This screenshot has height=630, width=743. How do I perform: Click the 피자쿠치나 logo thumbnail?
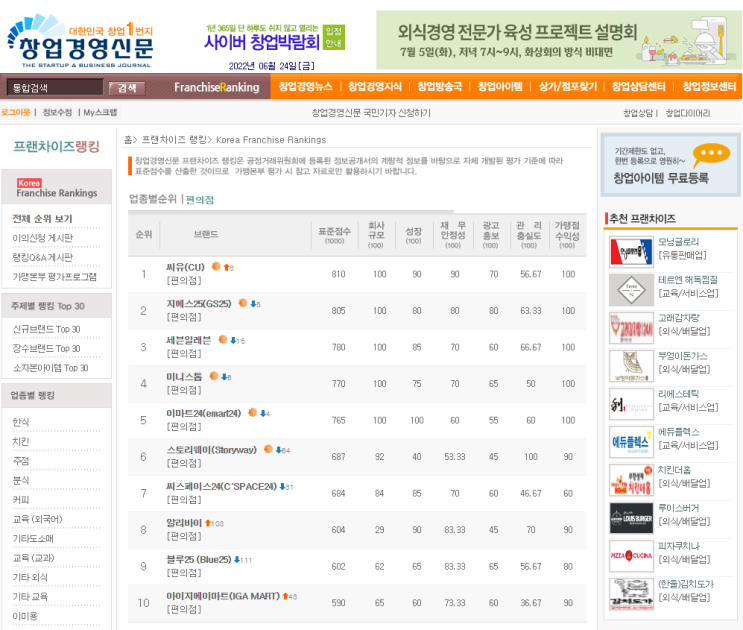(631, 556)
